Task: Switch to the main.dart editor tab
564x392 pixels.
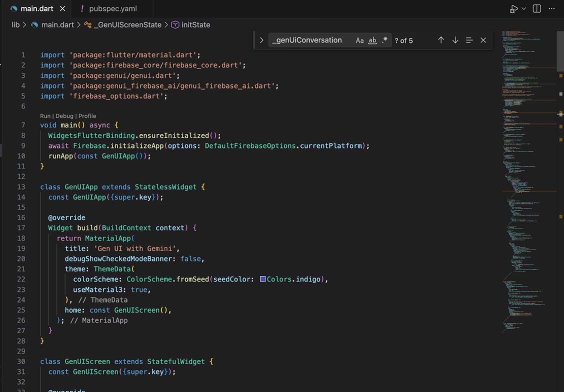Action: tap(37, 8)
